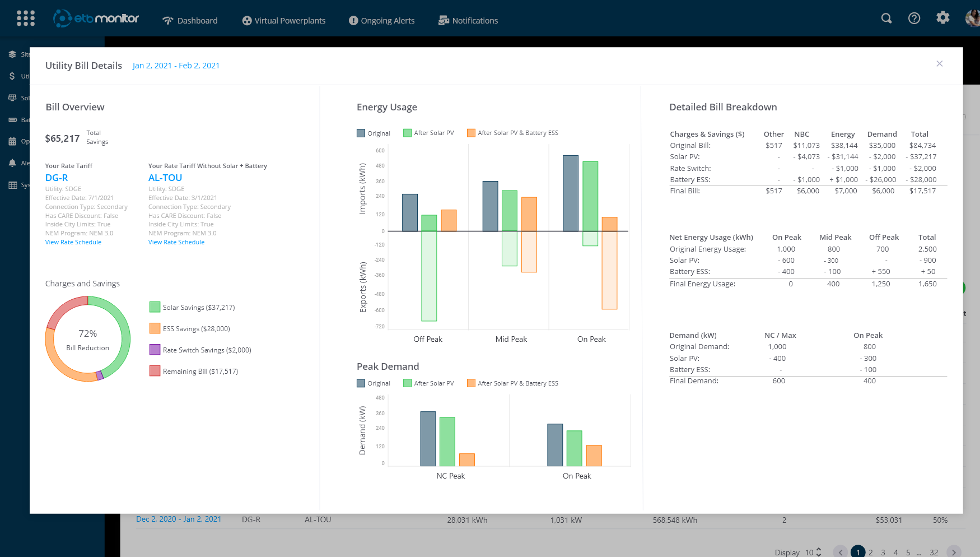Select the AL-TOU rate tariff link

[x=165, y=178]
